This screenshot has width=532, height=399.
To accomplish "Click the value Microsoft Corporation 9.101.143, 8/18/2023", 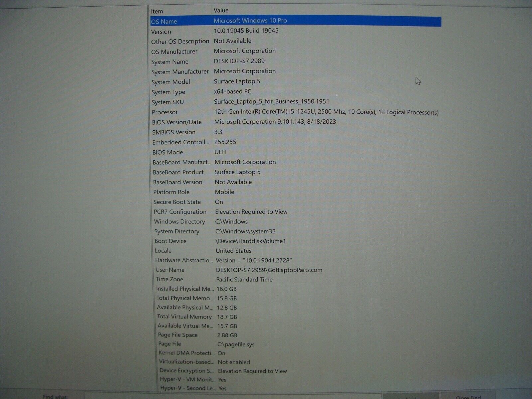I will (x=275, y=122).
